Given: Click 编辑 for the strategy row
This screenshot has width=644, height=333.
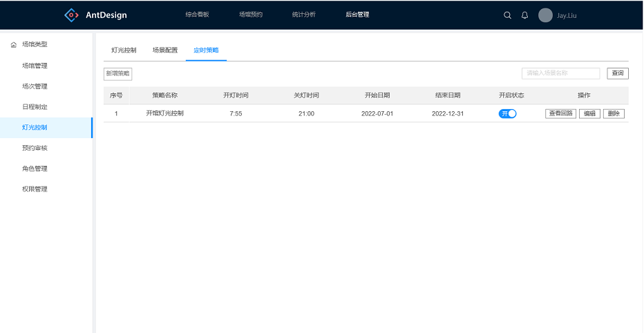Looking at the screenshot, I should [589, 113].
